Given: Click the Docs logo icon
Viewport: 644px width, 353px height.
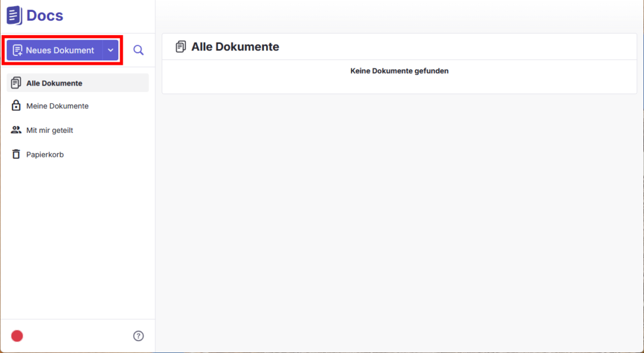Looking at the screenshot, I should [x=14, y=16].
